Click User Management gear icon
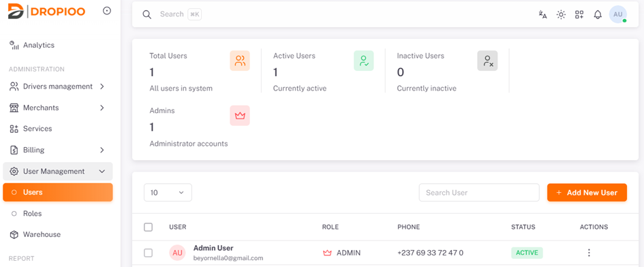The image size is (644, 267). point(14,171)
